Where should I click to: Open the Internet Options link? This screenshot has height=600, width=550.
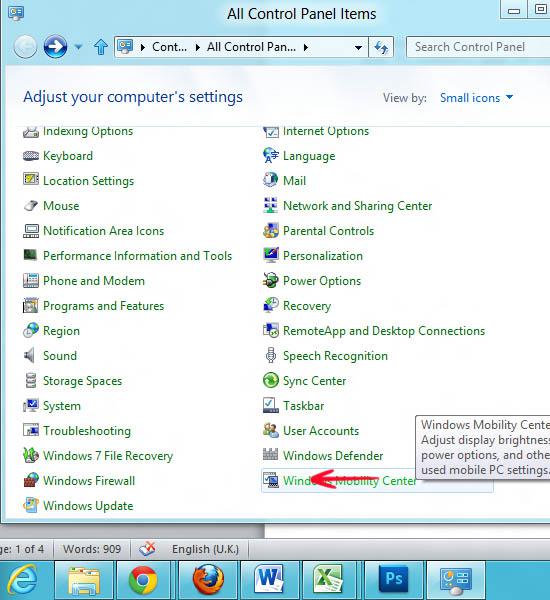pos(326,131)
